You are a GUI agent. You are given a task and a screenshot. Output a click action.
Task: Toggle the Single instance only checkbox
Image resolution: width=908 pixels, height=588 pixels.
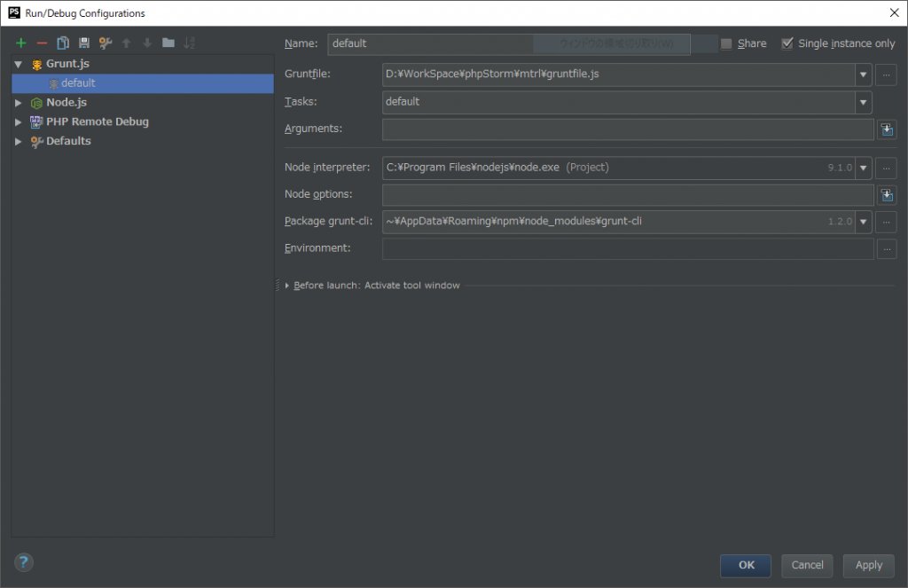point(787,43)
